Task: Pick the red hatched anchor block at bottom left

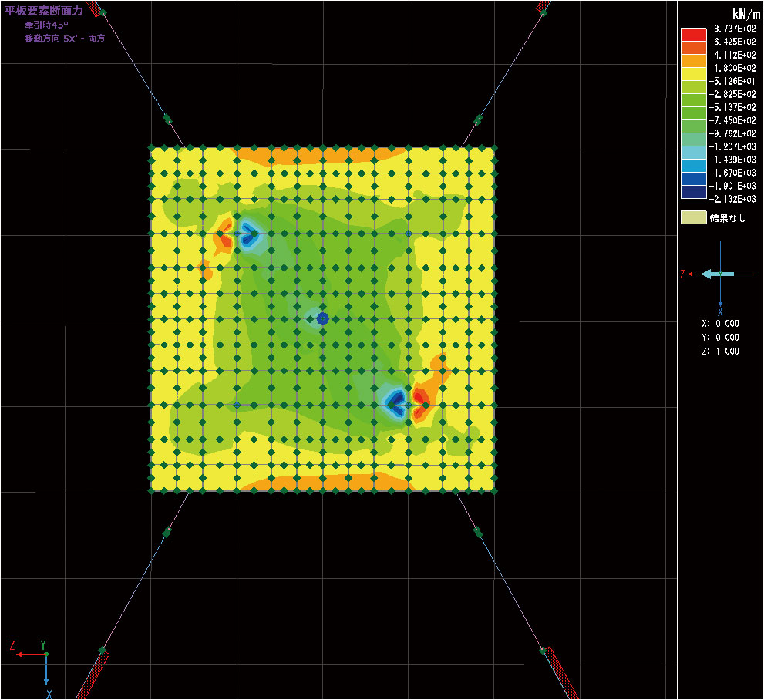Action: tap(93, 675)
